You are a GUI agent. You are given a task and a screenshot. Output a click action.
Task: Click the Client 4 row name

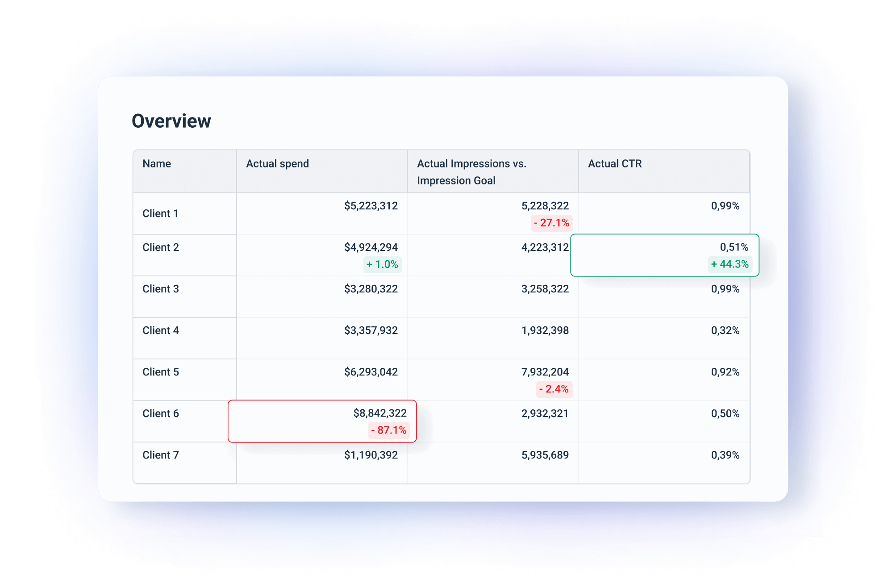160,330
